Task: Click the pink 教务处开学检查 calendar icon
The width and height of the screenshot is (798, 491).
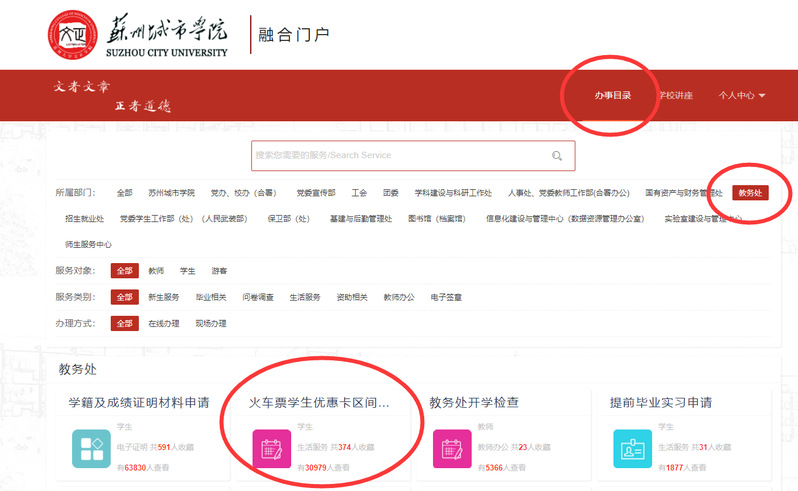Action: 452,448
